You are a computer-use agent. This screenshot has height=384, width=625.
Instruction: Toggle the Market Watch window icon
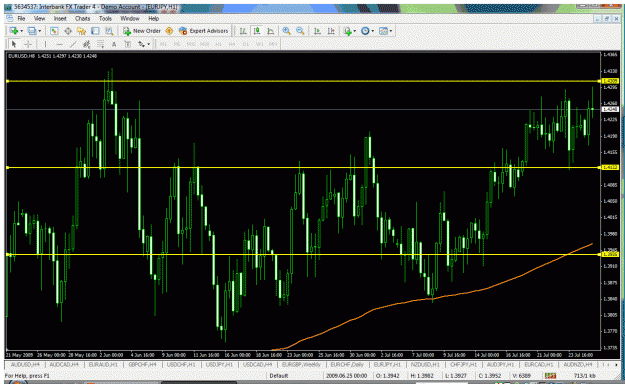(54, 31)
